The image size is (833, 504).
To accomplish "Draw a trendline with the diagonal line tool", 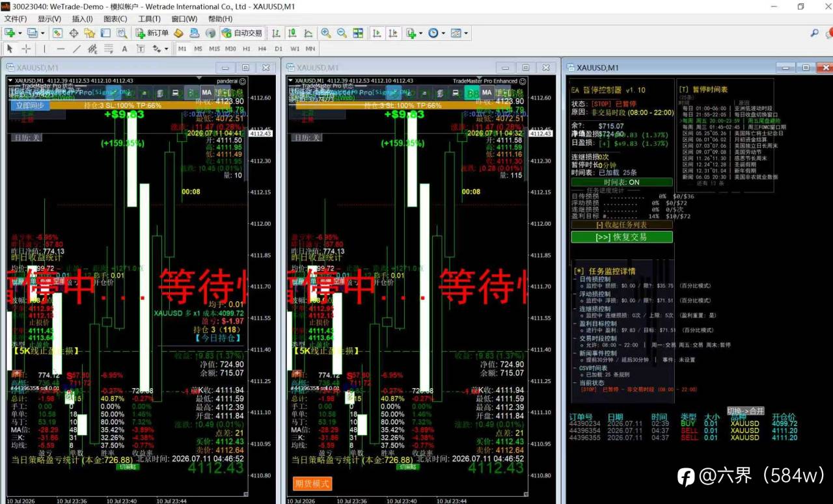I will pos(76,49).
